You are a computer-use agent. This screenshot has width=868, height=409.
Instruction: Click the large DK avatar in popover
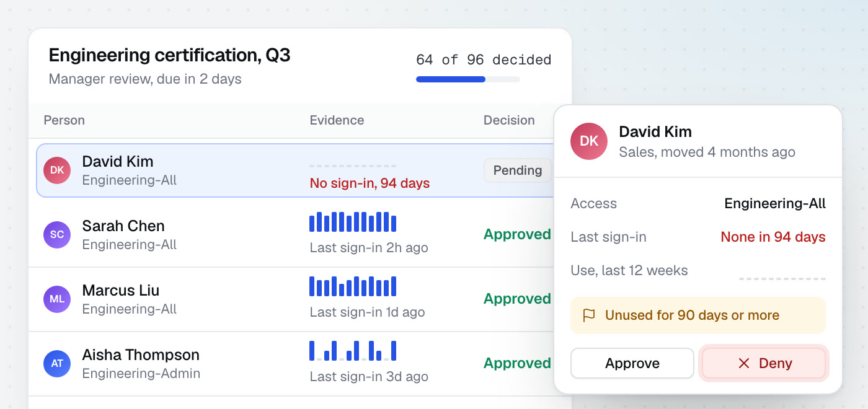[589, 141]
